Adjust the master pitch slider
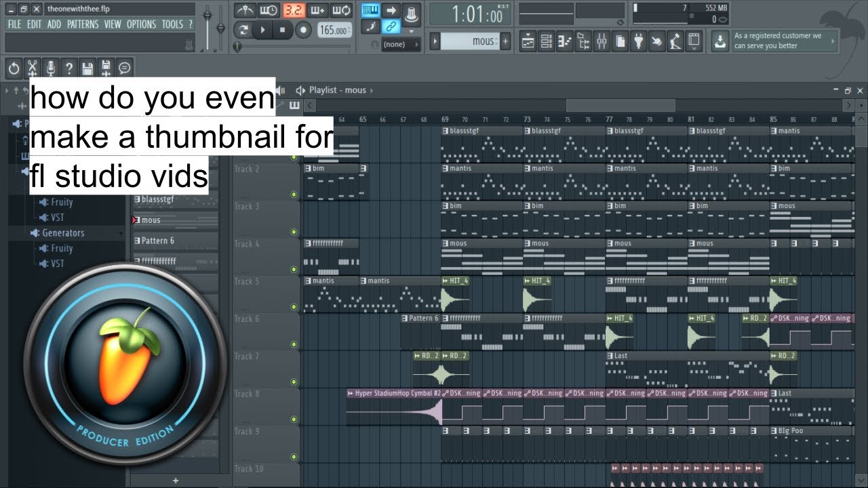 click(221, 28)
